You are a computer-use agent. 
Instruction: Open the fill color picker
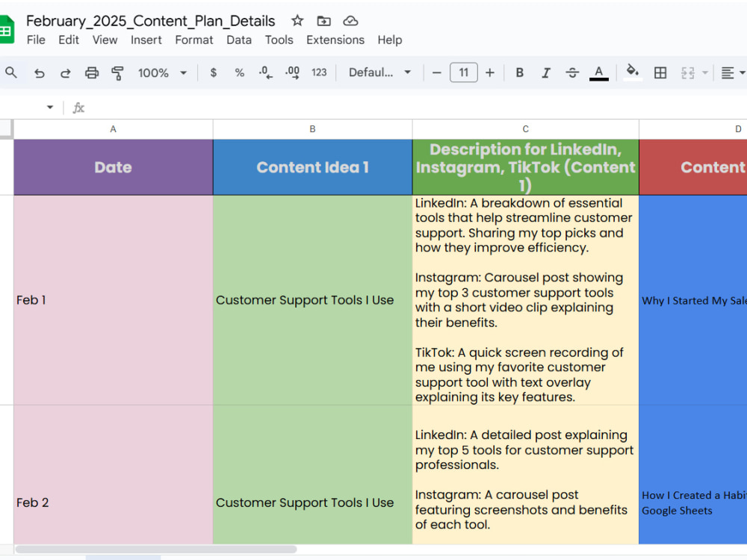pyautogui.click(x=632, y=72)
